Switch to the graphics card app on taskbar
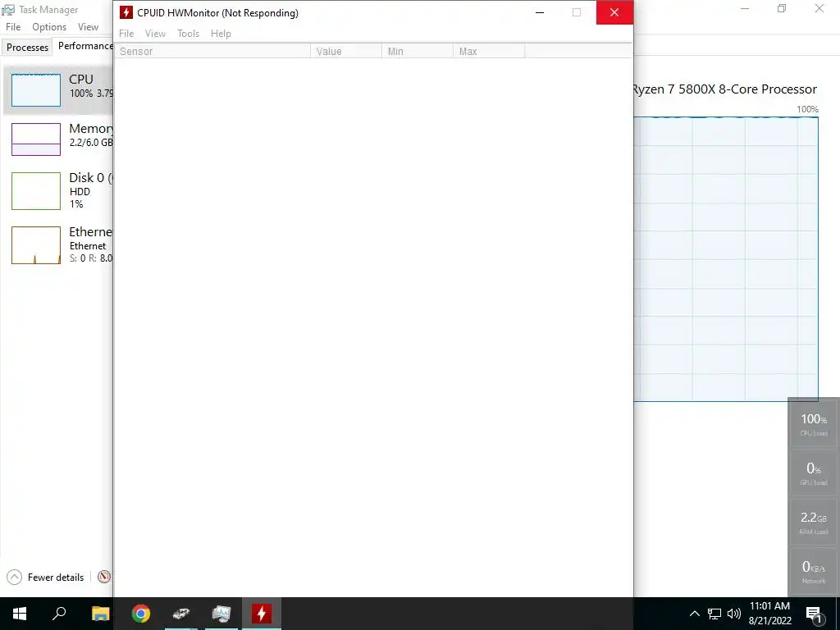 click(x=181, y=614)
